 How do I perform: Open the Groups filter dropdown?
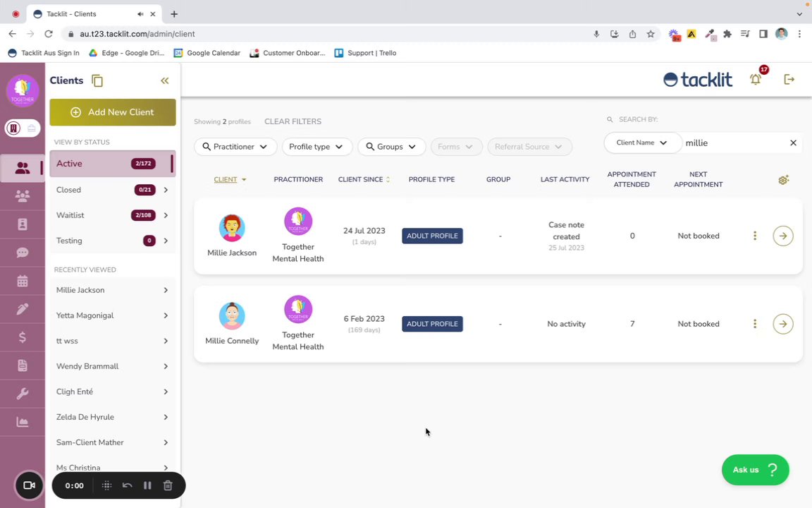coord(391,147)
